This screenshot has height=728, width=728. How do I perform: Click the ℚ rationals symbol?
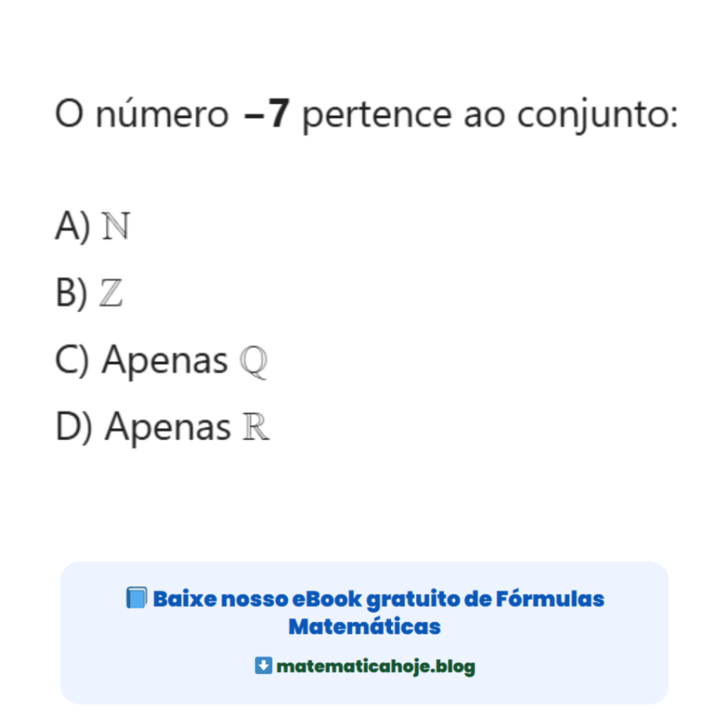254,362
